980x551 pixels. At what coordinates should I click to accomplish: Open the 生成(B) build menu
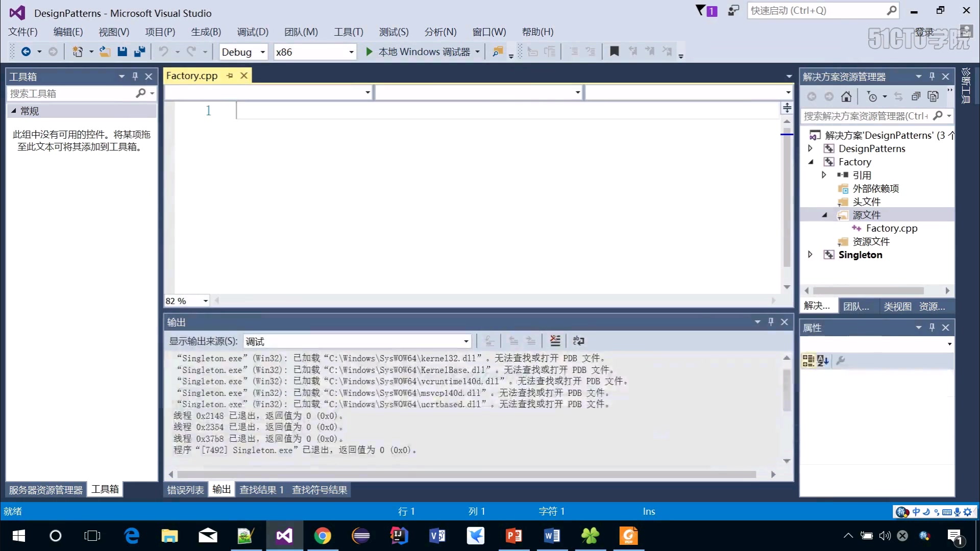click(x=206, y=32)
